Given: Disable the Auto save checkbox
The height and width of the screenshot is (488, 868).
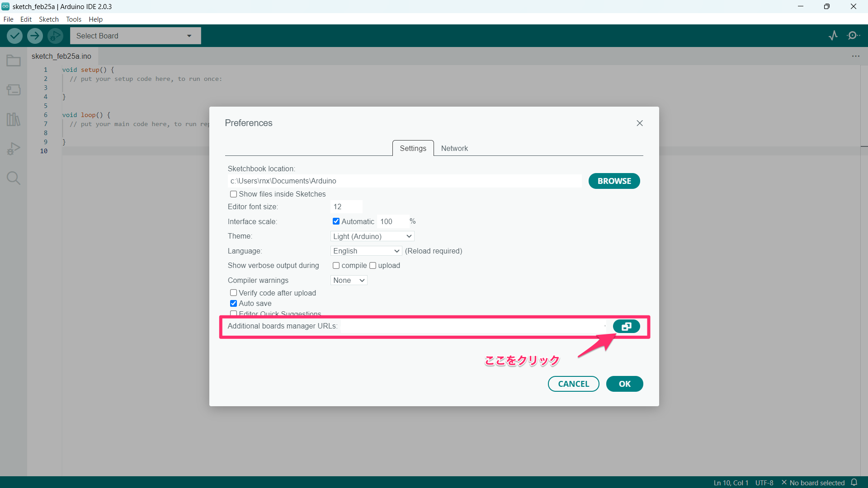Looking at the screenshot, I should (233, 304).
